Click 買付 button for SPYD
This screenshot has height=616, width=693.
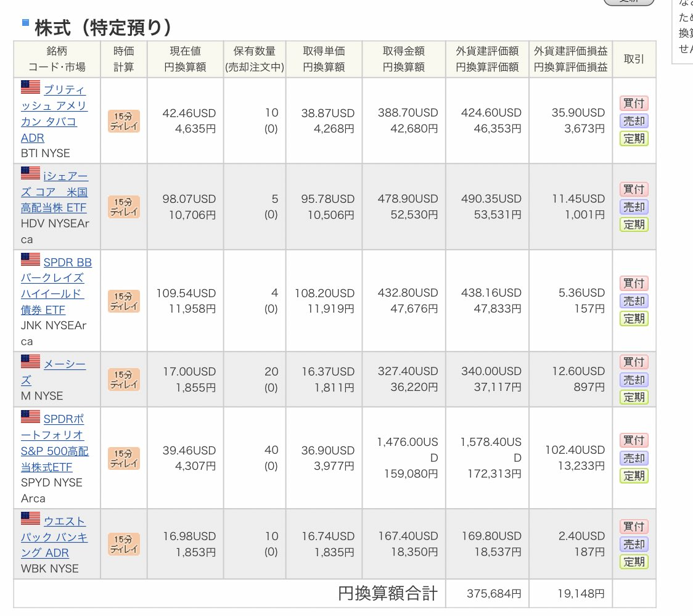pos(634,440)
